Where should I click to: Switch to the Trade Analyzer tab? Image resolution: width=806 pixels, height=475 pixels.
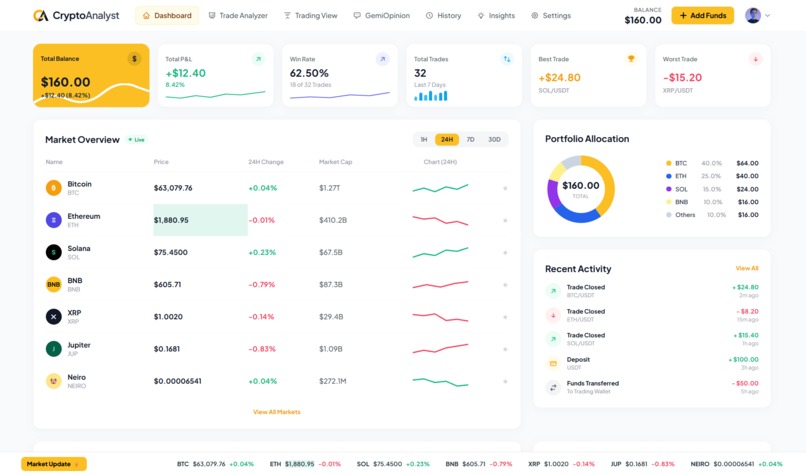click(x=238, y=15)
